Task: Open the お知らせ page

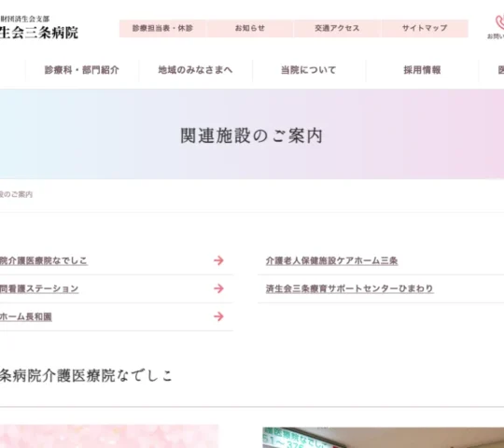Action: click(x=250, y=28)
